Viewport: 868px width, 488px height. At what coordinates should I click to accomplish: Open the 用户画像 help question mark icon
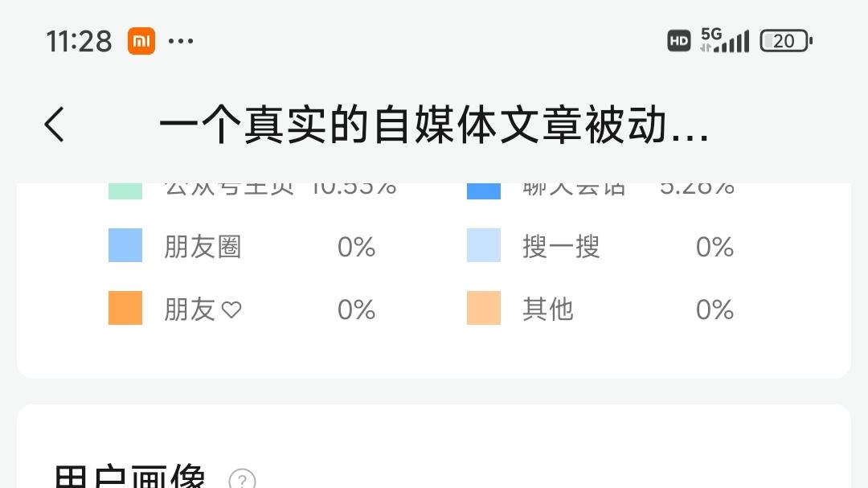(241, 479)
